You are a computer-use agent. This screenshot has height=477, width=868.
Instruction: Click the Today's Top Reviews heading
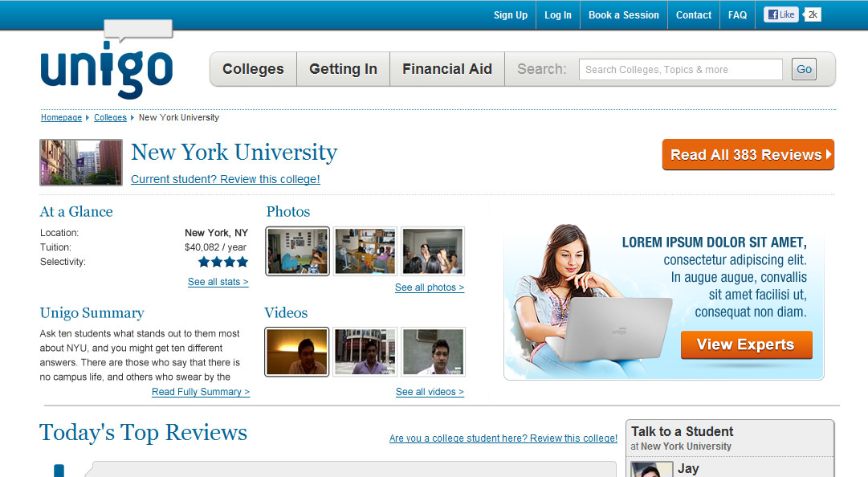click(x=144, y=433)
